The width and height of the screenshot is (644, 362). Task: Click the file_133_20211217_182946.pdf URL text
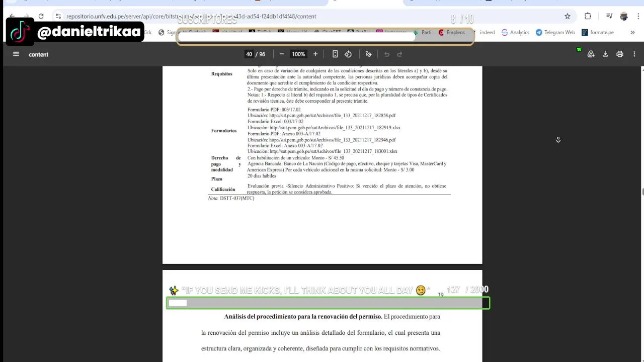332,140
